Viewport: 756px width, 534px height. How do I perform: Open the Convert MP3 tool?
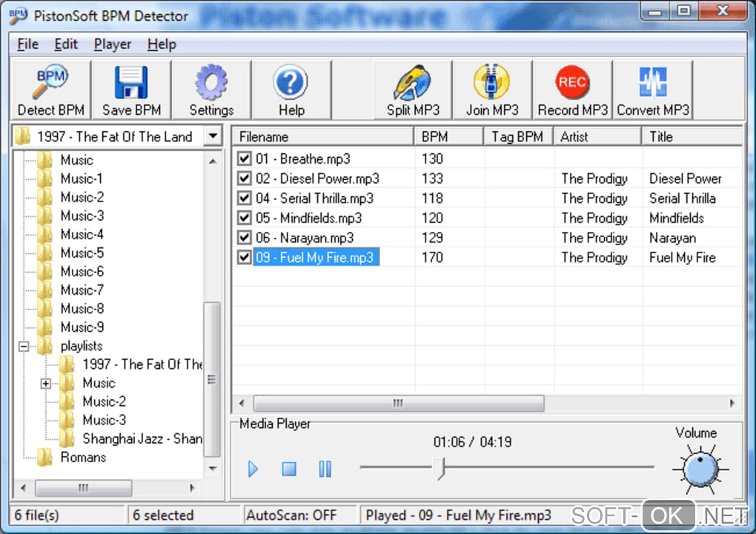[653, 90]
